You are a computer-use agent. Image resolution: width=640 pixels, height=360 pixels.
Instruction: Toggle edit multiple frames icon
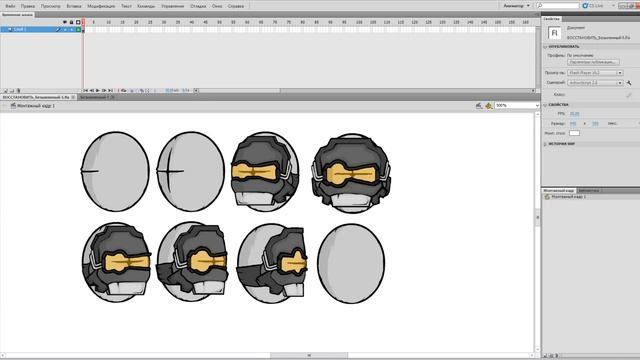coord(142,91)
